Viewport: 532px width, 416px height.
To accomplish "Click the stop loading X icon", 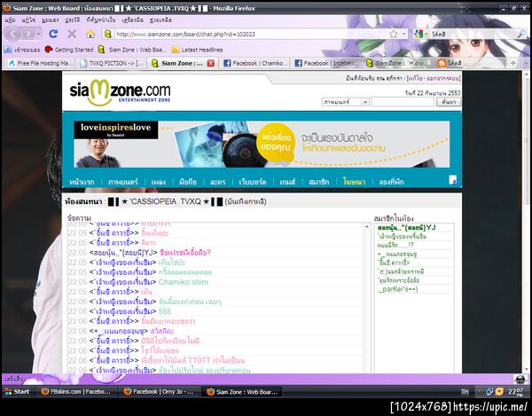I will coord(72,34).
